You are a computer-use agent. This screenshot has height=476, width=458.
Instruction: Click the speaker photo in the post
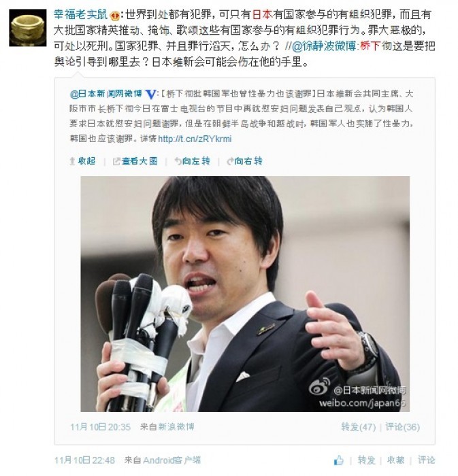tap(245, 294)
